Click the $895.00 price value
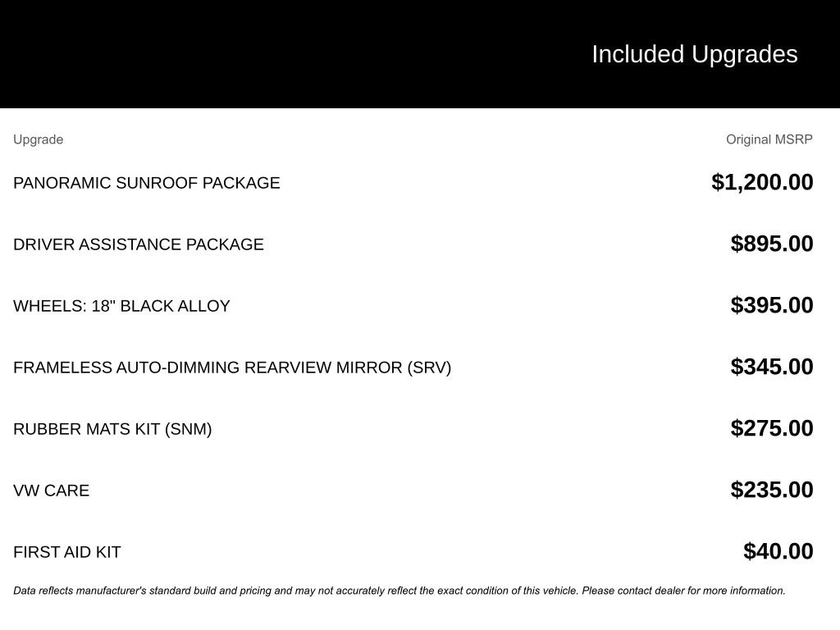Viewport: 840px width, 630px height. tap(772, 244)
